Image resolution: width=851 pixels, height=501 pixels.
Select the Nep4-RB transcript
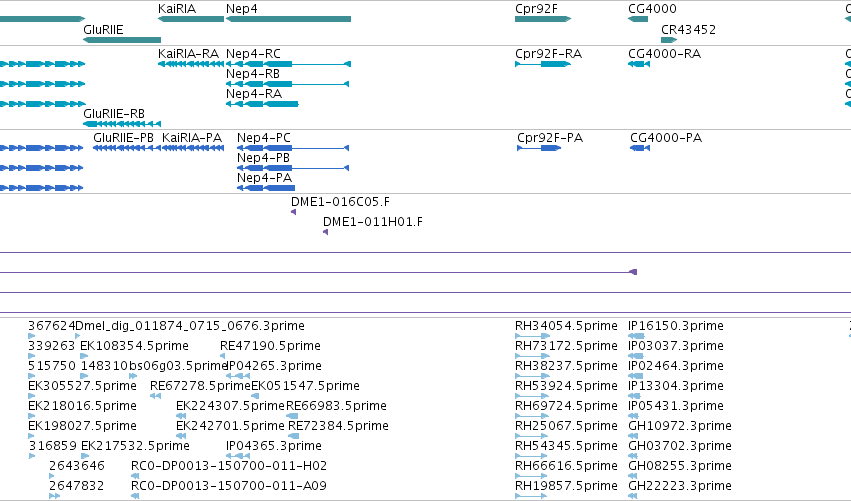click(x=287, y=84)
